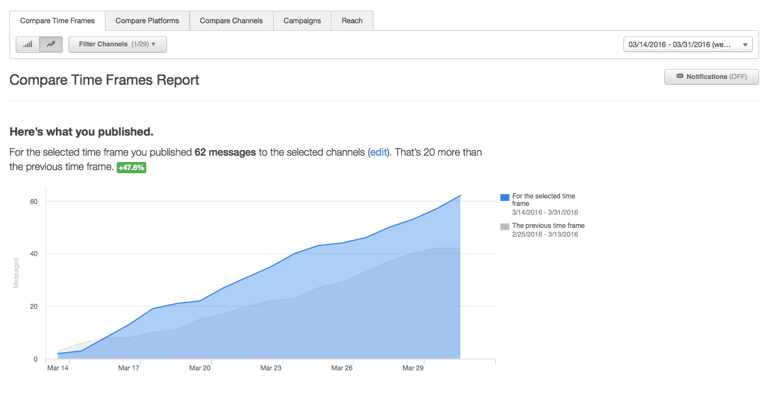The image size is (766, 408).
Task: Click the Mar 23 axis label
Action: tap(271, 368)
